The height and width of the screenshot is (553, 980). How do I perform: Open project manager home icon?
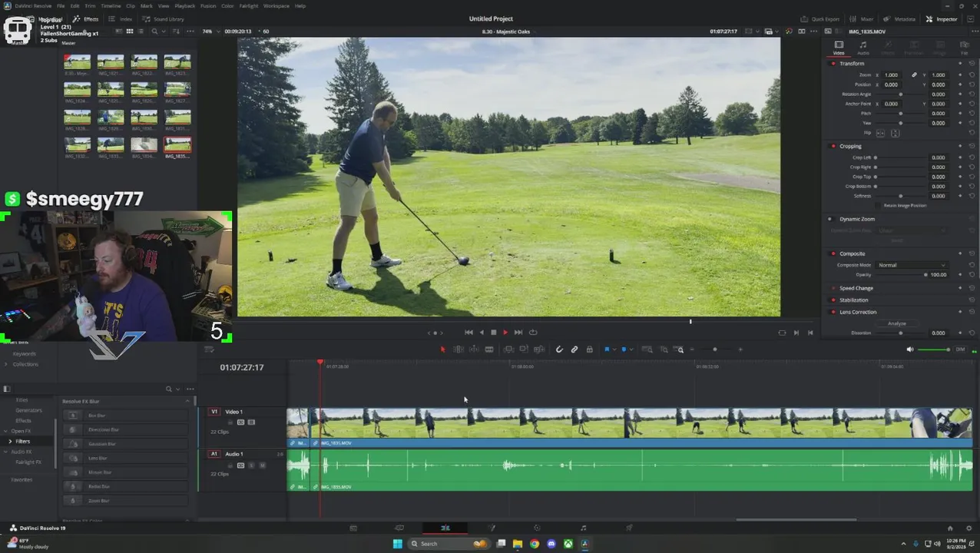click(x=949, y=528)
